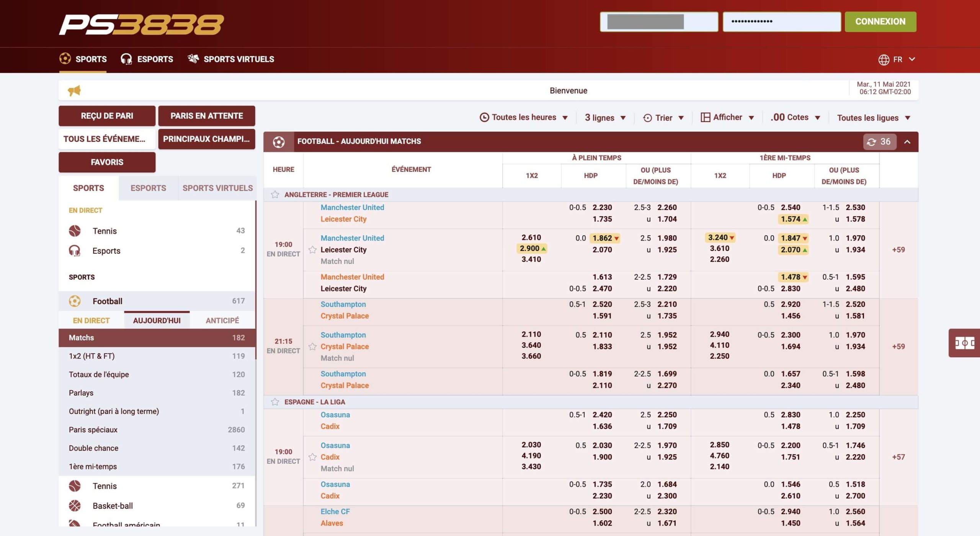
Task: Select the Esports sidebar tab
Action: pyautogui.click(x=148, y=188)
